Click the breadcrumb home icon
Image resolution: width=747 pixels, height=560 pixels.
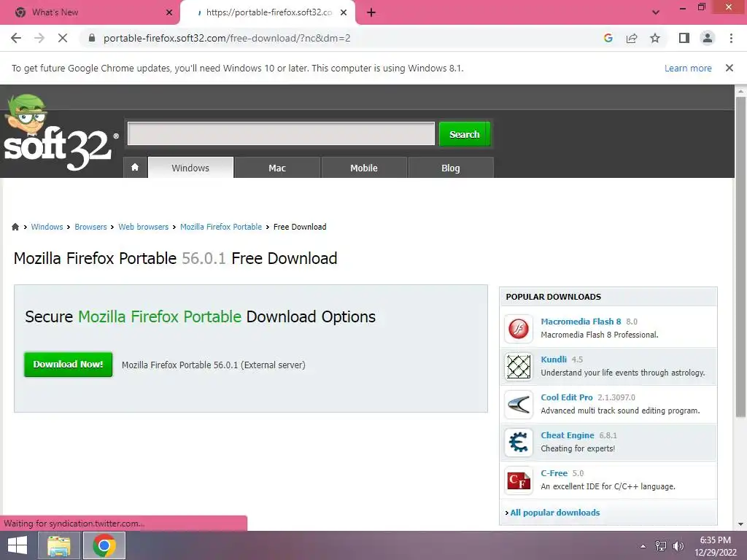pyautogui.click(x=15, y=227)
